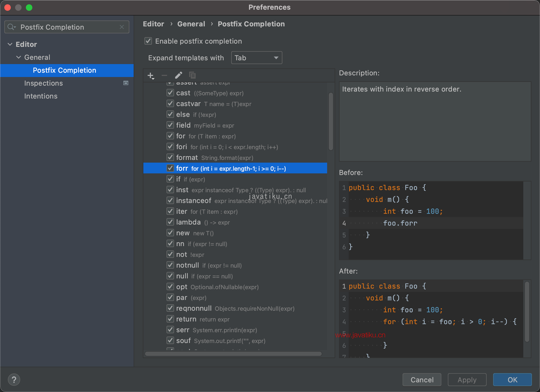
Task: Toggle the fori template checkbox
Action: [x=170, y=147]
